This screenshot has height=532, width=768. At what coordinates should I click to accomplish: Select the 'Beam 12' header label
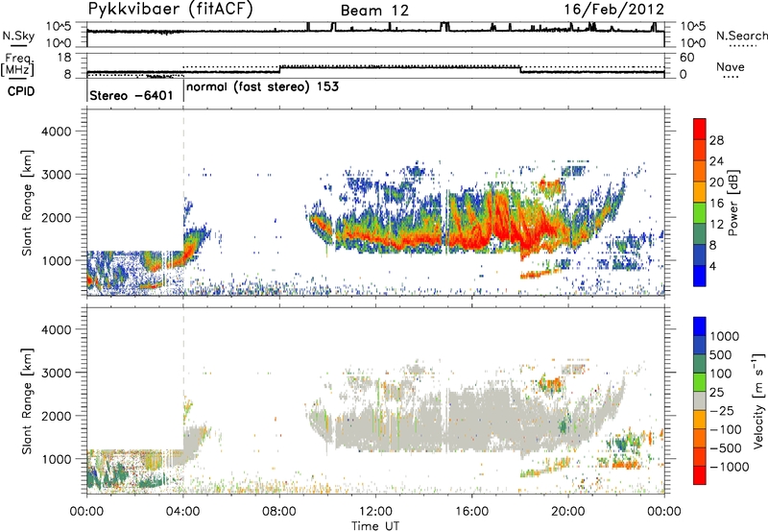click(x=374, y=11)
